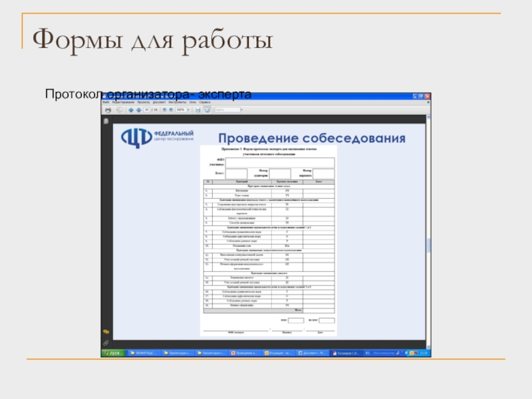Screen dimensions: 532x399
Task: Click the document's vertical scrollbar
Action: tap(428, 233)
